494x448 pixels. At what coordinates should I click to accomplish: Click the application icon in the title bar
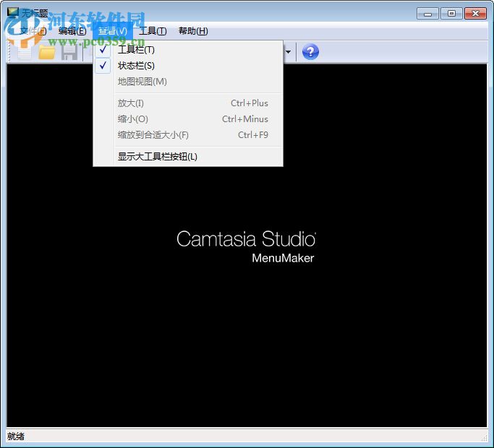coord(13,13)
